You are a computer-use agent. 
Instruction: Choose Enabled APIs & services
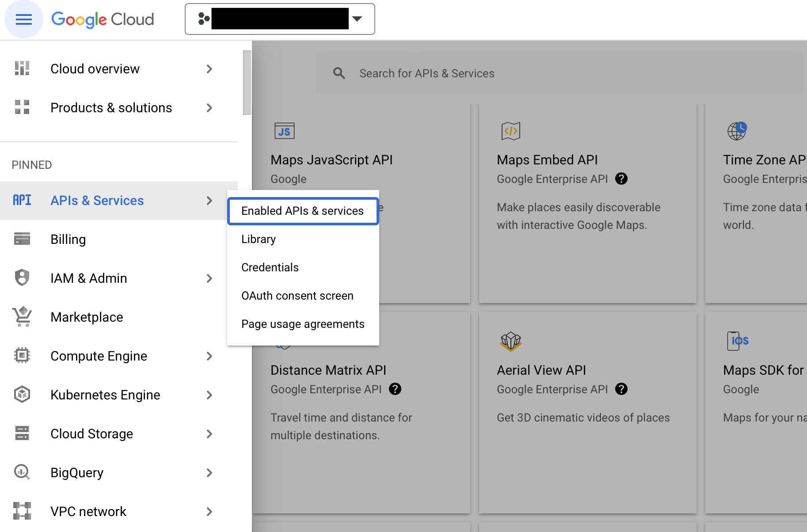coord(303,211)
